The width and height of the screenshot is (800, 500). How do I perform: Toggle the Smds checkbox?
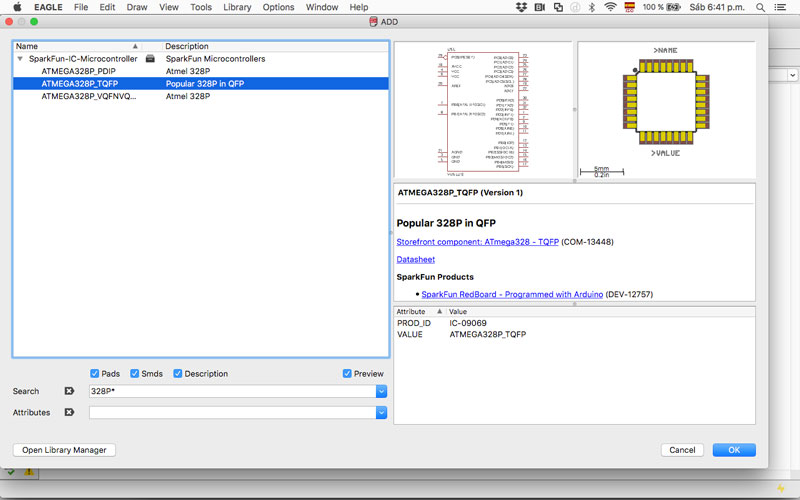click(x=135, y=373)
